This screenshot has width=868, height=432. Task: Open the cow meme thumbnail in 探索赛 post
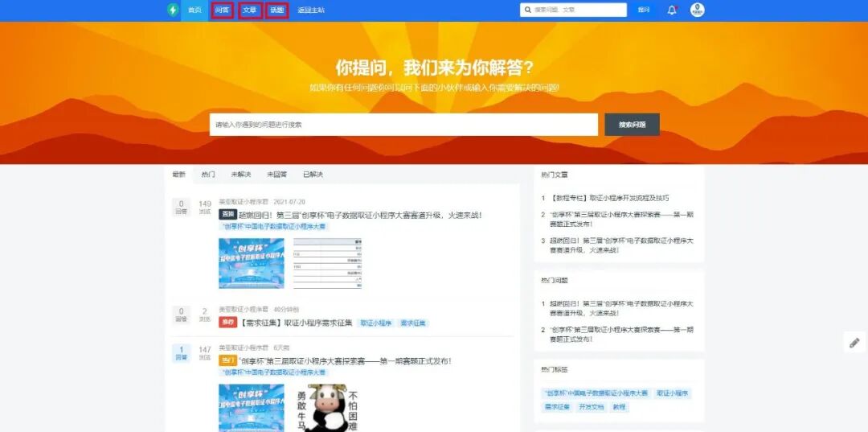tap(327, 408)
